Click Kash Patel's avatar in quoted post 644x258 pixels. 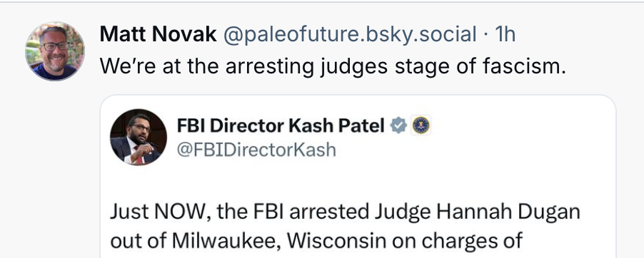coord(139,137)
